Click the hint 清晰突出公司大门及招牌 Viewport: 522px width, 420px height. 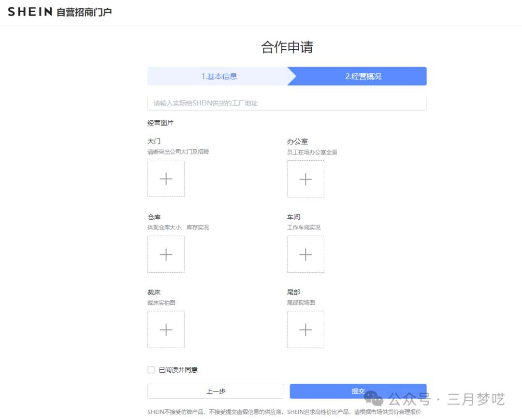178,152
